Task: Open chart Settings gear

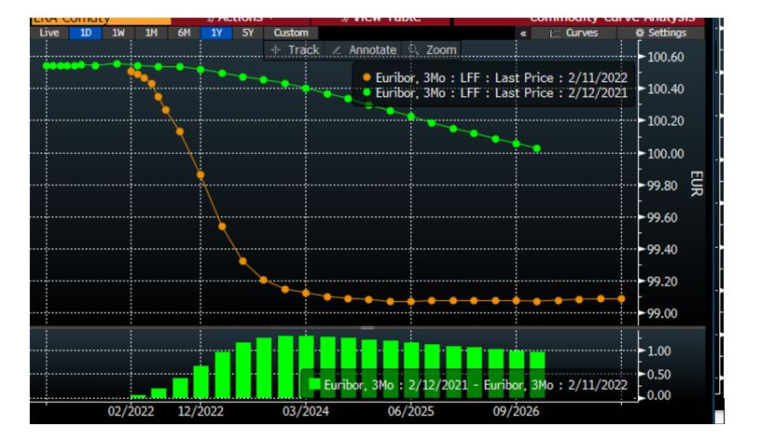Action: click(x=661, y=33)
